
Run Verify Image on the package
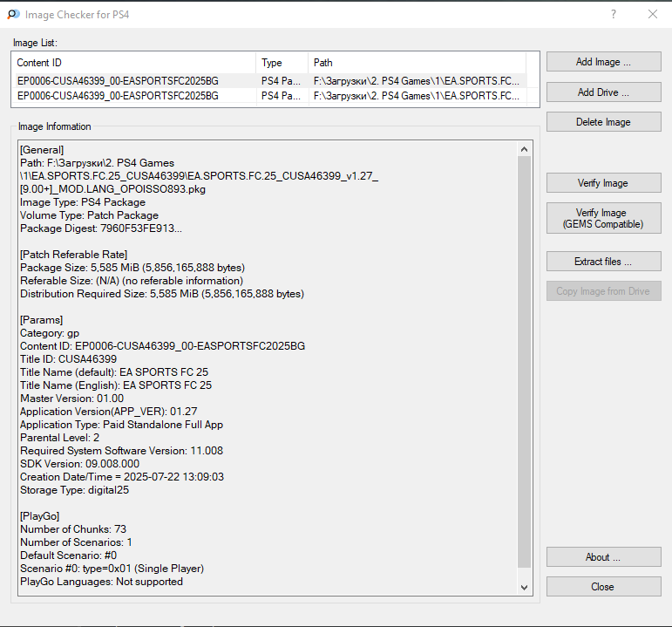pyautogui.click(x=603, y=183)
